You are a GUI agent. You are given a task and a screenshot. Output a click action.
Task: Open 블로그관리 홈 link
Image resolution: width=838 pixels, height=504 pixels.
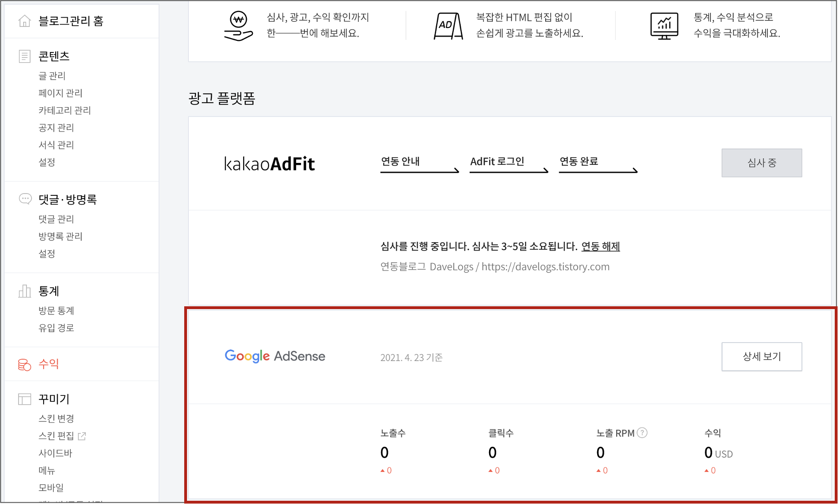pos(71,21)
